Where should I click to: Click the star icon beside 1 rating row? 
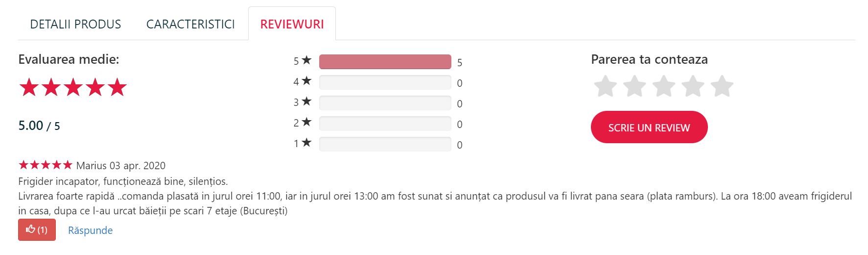click(306, 143)
